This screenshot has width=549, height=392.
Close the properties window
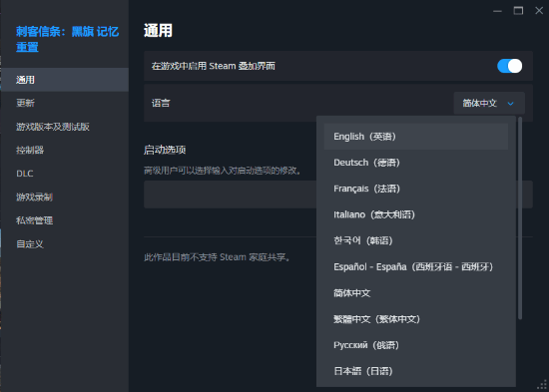point(539,11)
